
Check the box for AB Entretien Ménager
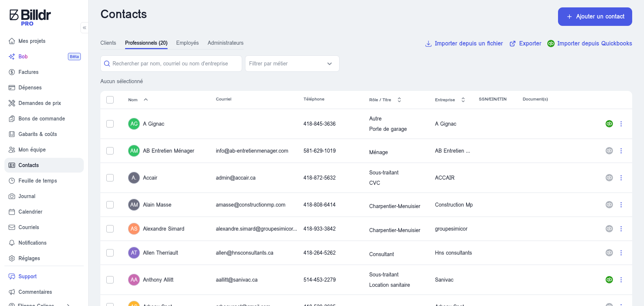(x=110, y=151)
